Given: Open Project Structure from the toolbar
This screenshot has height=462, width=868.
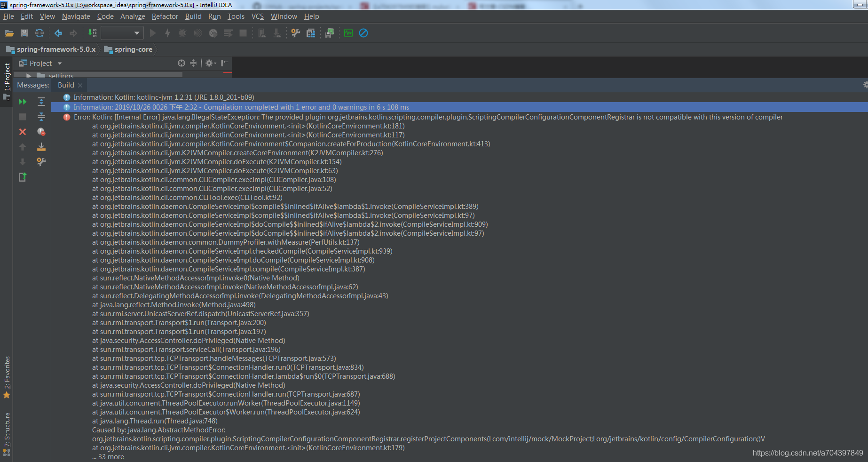Looking at the screenshot, I should 311,33.
